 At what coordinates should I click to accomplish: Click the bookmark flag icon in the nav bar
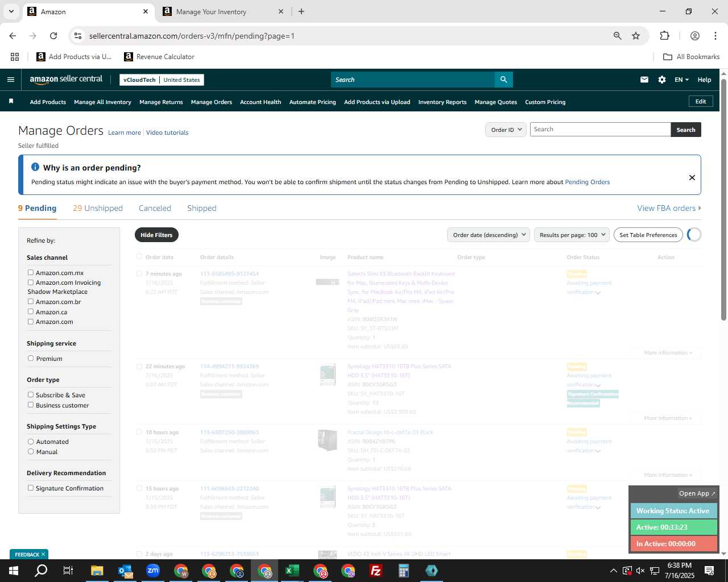click(11, 101)
